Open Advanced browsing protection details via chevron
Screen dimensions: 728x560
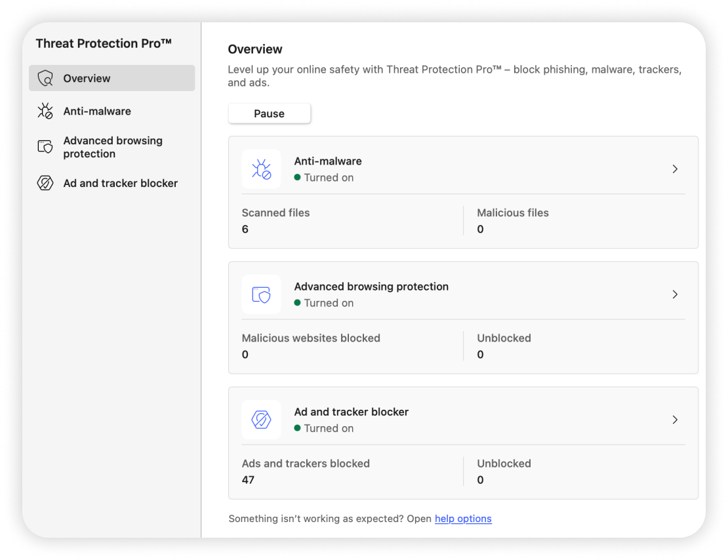pos(675,294)
